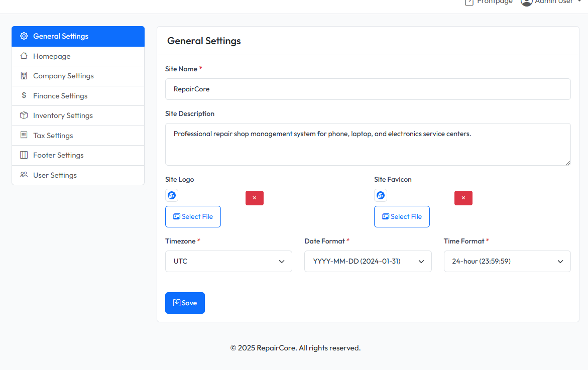Image resolution: width=588 pixels, height=370 pixels.
Task: Select the calculator icon beside Tax Settings
Action: point(23,135)
